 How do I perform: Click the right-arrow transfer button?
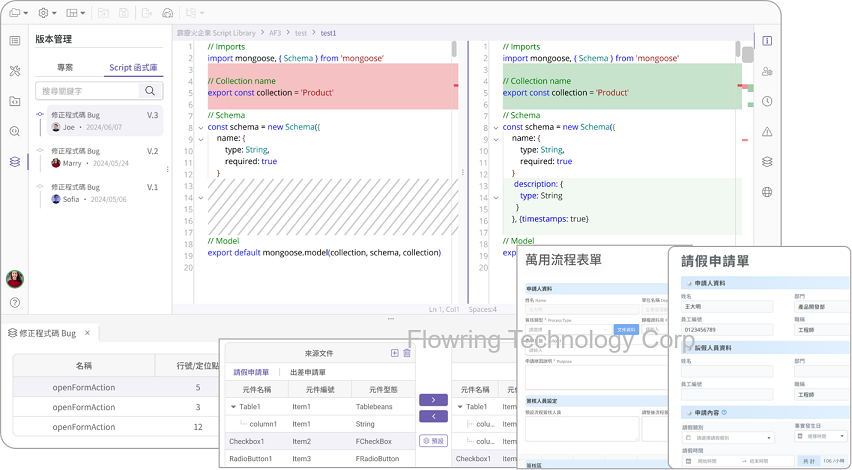point(433,399)
